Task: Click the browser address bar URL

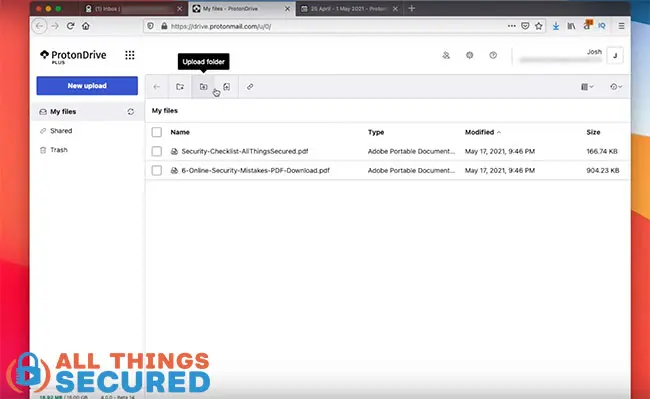Action: [x=221, y=26]
